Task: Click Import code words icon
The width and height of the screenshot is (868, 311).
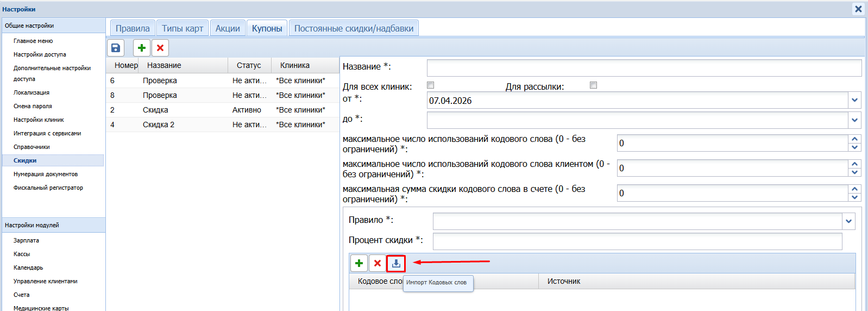Action: point(396,264)
